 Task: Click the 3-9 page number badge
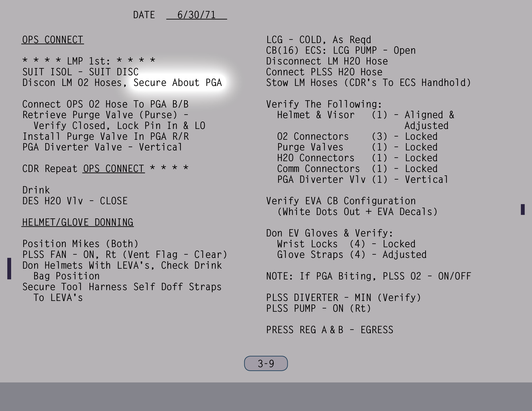266,363
